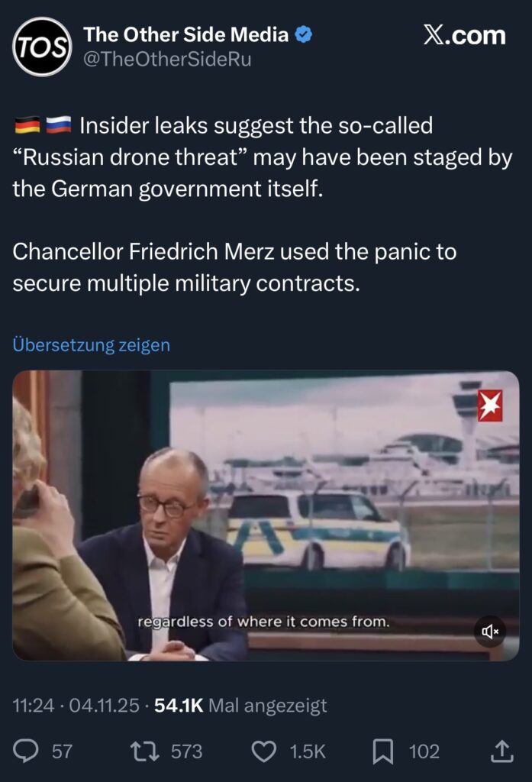Open the 11:24 · 04.11.25 timestamp
Image resolution: width=532 pixels, height=782 pixels.
click(76, 706)
